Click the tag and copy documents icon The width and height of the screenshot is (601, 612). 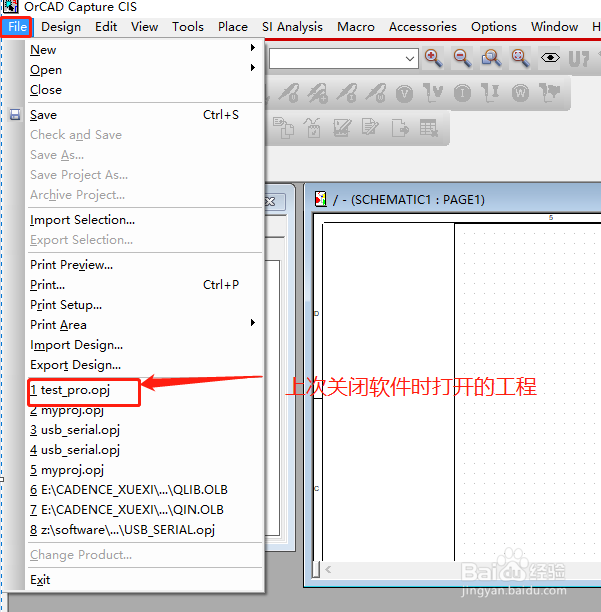(283, 128)
